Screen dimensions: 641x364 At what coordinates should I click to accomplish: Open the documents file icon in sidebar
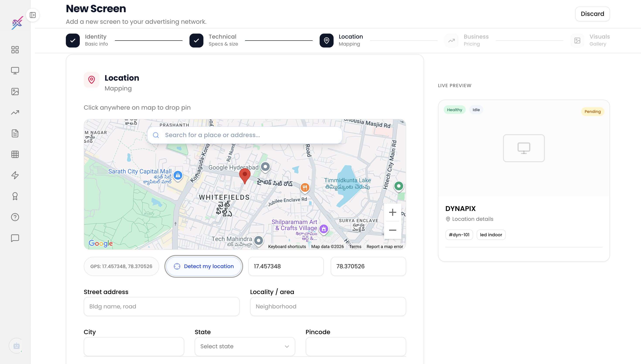(x=15, y=133)
